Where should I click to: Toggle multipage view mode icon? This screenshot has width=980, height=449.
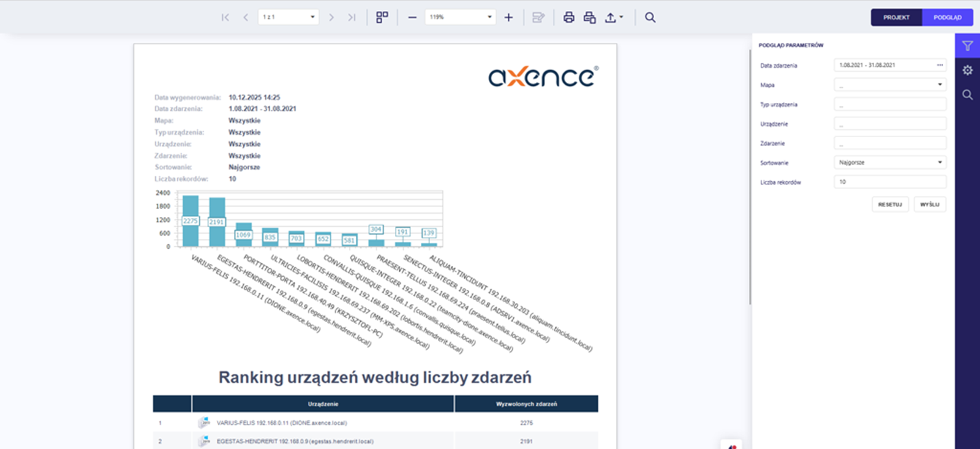pyautogui.click(x=382, y=17)
